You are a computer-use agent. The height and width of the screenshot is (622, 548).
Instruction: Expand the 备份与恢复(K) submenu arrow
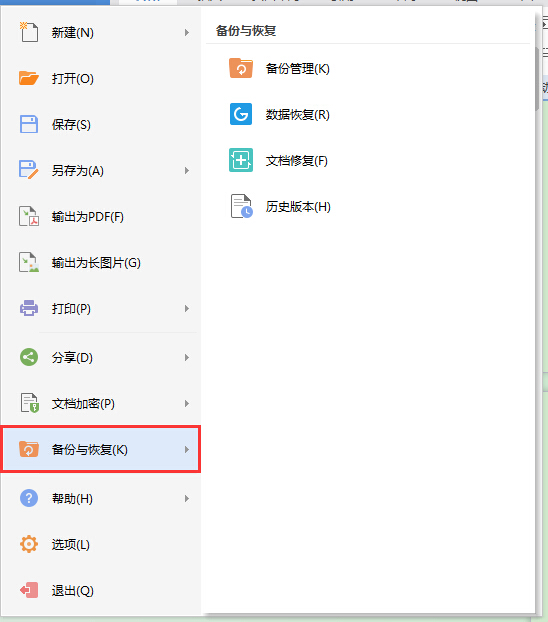(187, 450)
